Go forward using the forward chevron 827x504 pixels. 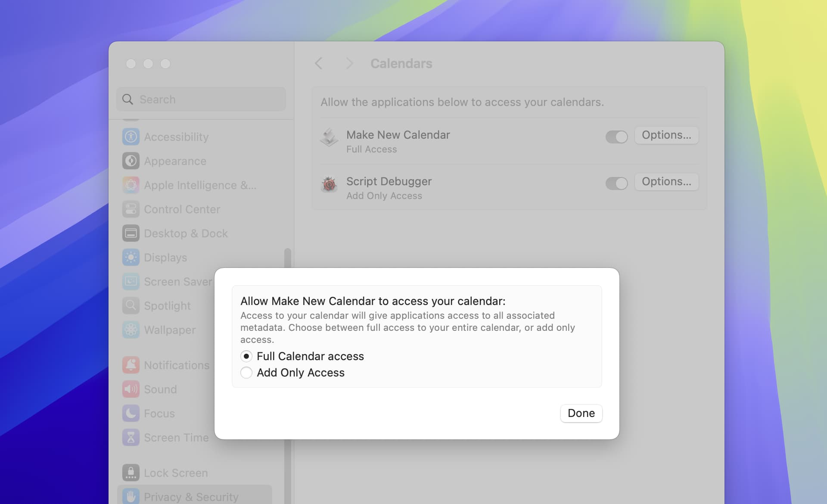click(349, 63)
